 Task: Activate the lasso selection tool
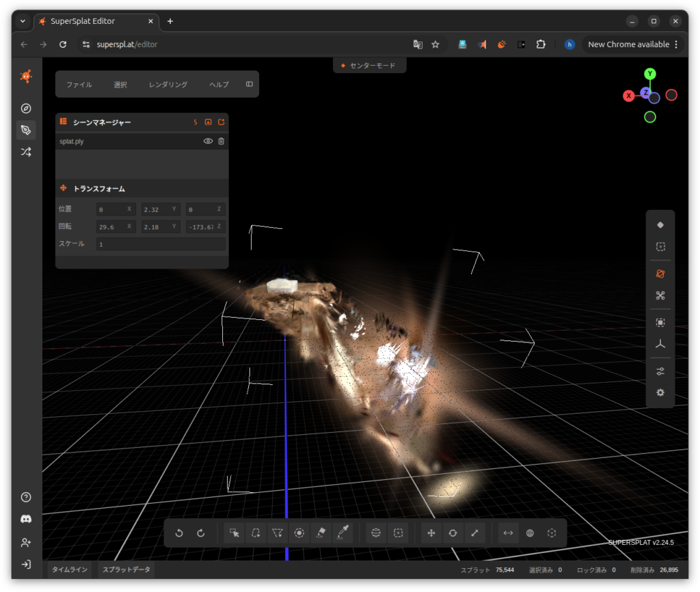tap(256, 533)
